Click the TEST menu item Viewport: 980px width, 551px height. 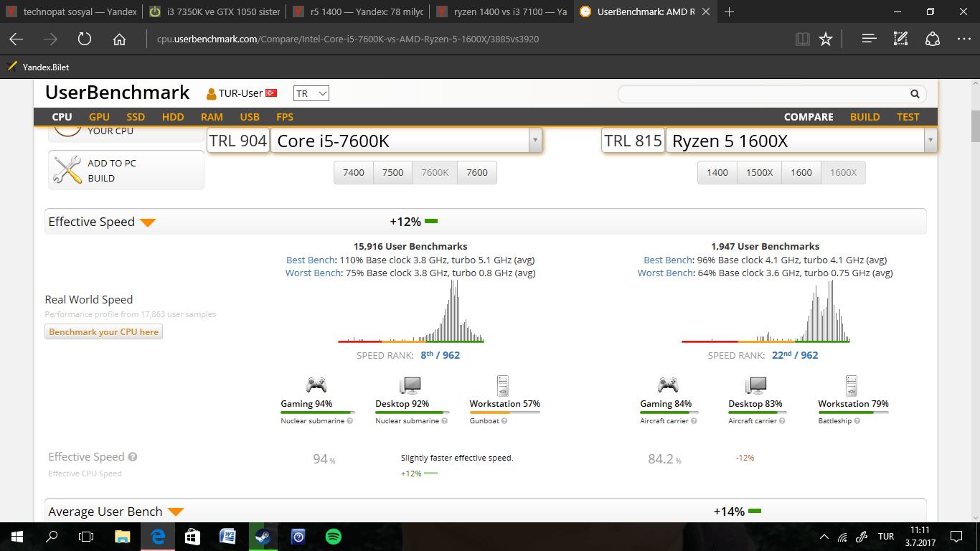coord(908,117)
